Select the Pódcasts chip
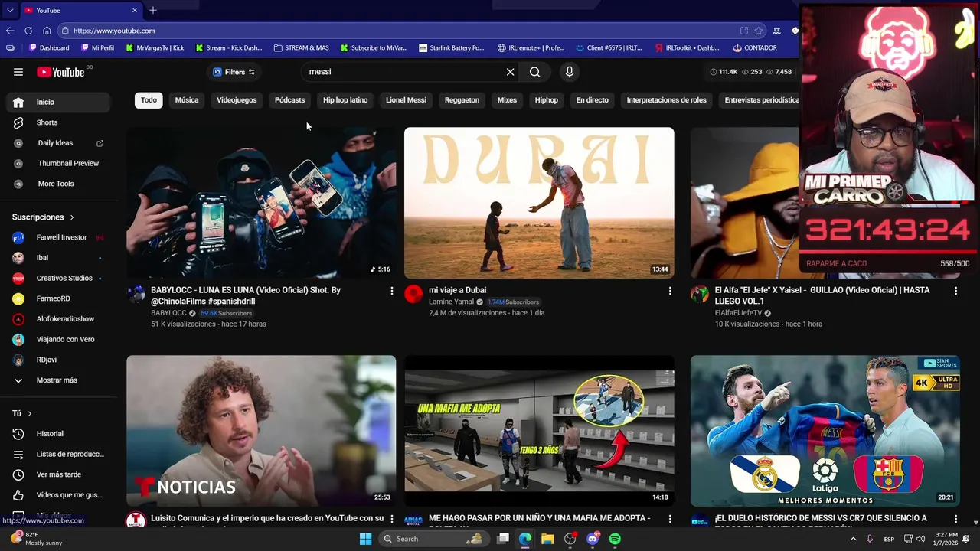 coord(289,100)
